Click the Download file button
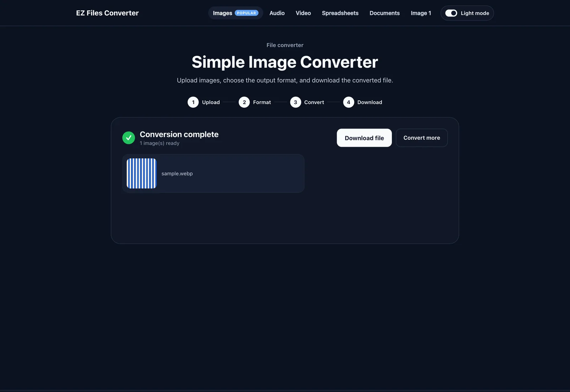 point(364,138)
